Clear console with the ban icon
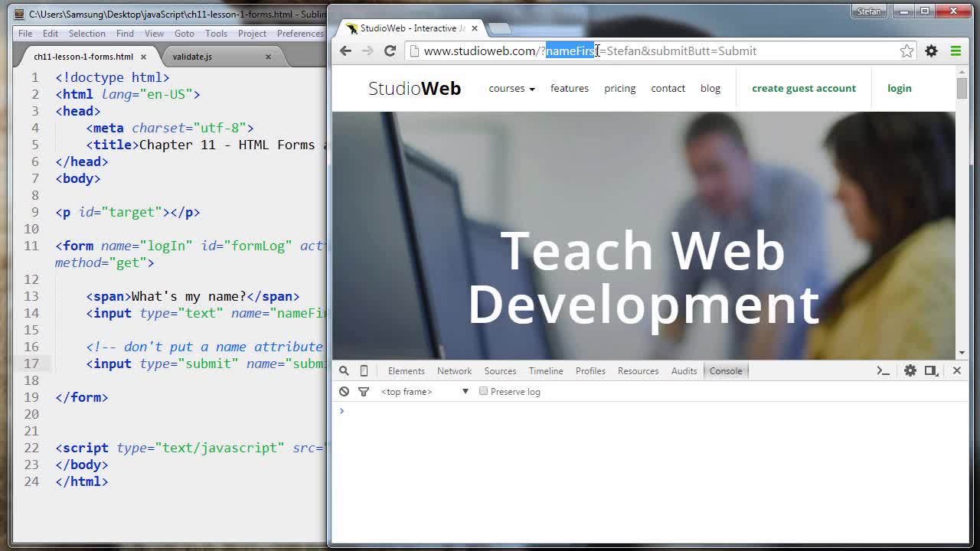Screen dimensions: 980x551 pyautogui.click(x=344, y=391)
